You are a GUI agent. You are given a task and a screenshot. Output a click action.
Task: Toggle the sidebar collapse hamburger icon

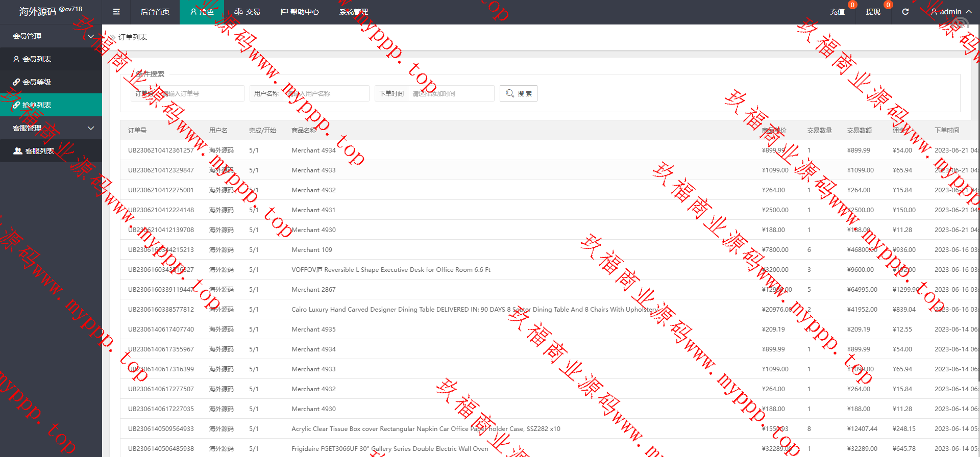click(x=116, y=12)
